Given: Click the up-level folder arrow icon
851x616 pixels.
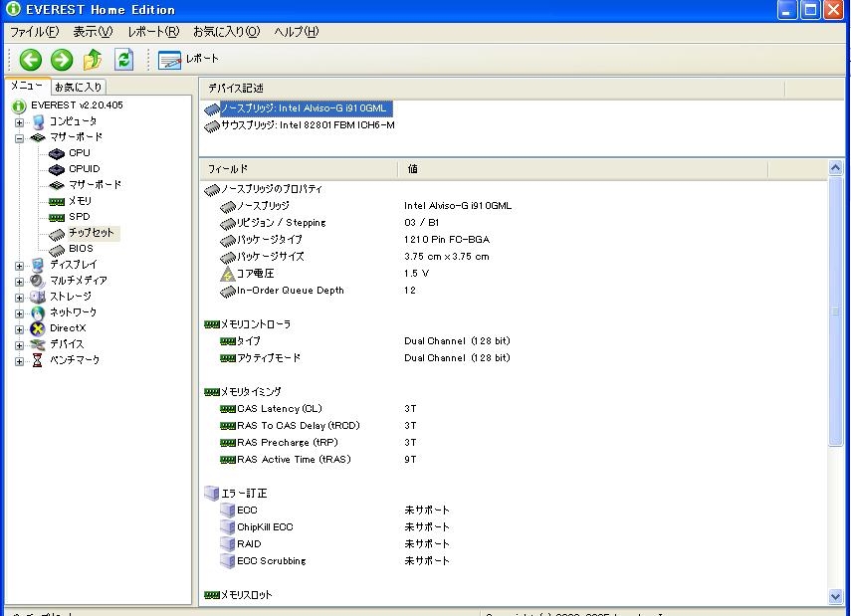Looking at the screenshot, I should [x=93, y=60].
